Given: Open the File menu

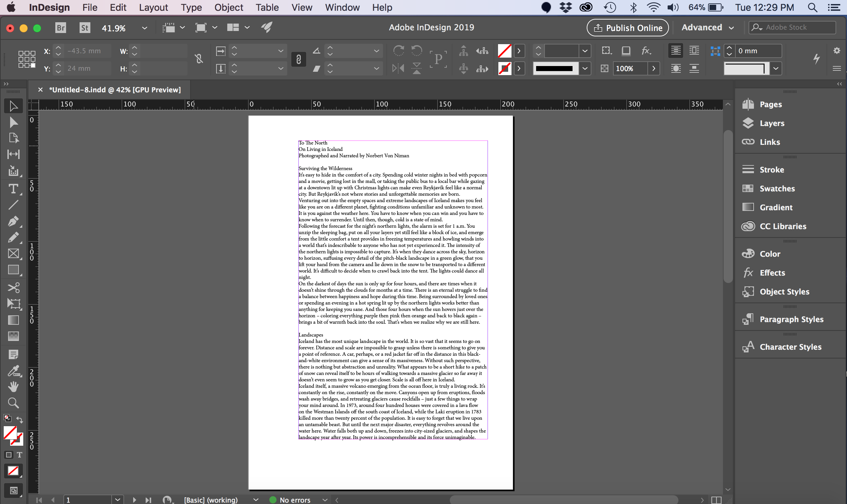Looking at the screenshot, I should coord(90,7).
